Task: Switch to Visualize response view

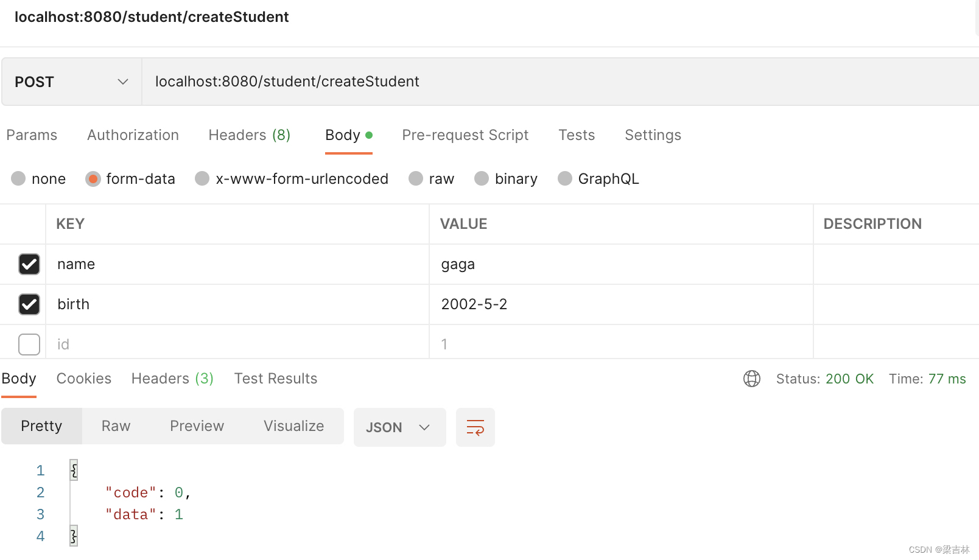Action: coord(293,426)
